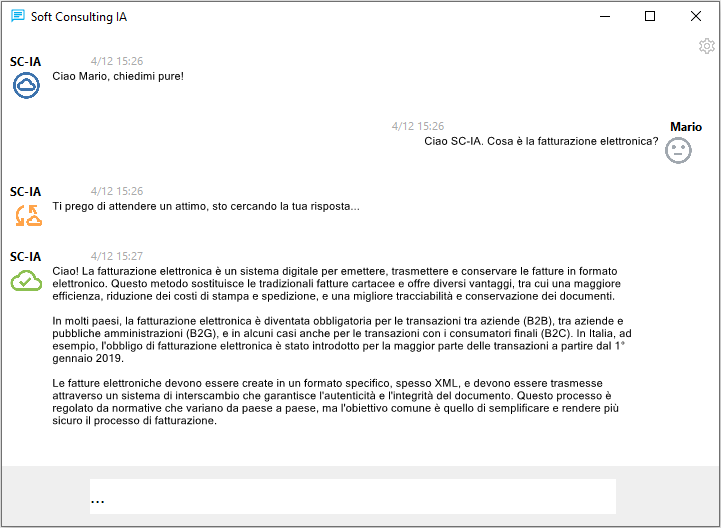Maximize the chat window
This screenshot has width=721, height=528.
pos(650,17)
